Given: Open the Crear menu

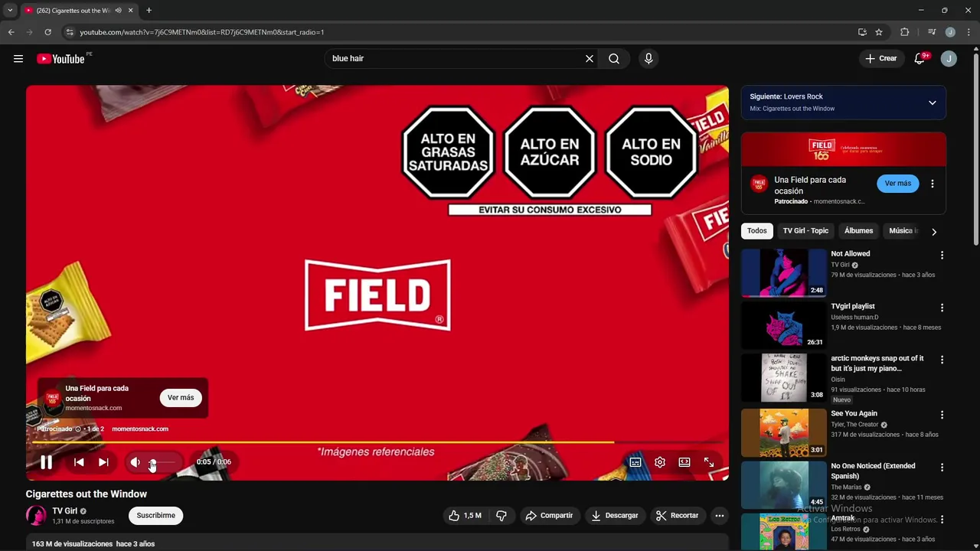Looking at the screenshot, I should (x=881, y=59).
